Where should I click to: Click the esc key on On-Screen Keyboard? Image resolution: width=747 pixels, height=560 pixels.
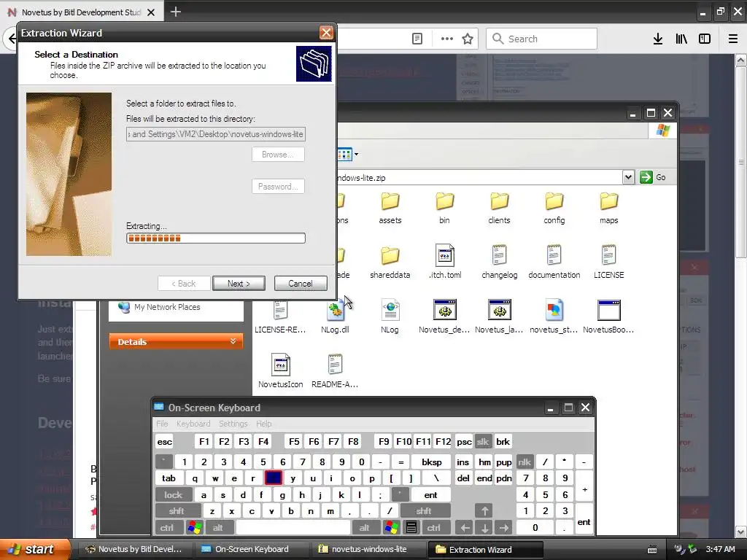[164, 442]
